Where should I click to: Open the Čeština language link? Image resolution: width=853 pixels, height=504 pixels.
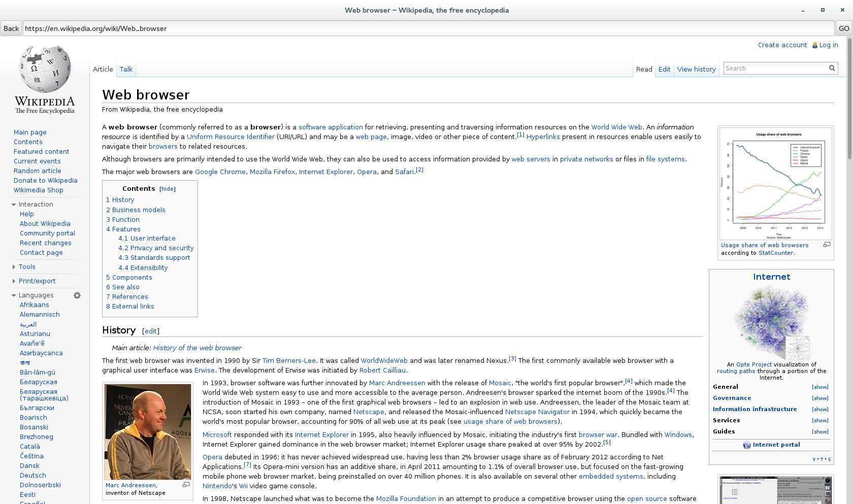pyautogui.click(x=31, y=456)
